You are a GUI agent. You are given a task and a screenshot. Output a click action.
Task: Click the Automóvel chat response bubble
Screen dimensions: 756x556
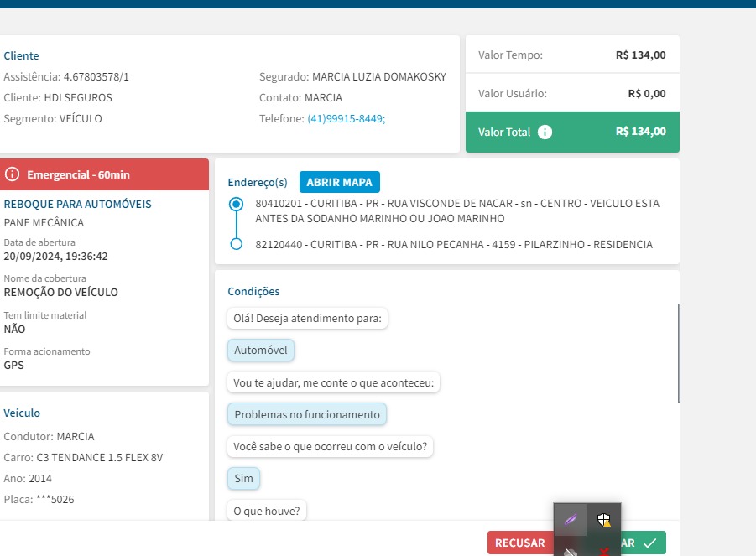tap(260, 350)
